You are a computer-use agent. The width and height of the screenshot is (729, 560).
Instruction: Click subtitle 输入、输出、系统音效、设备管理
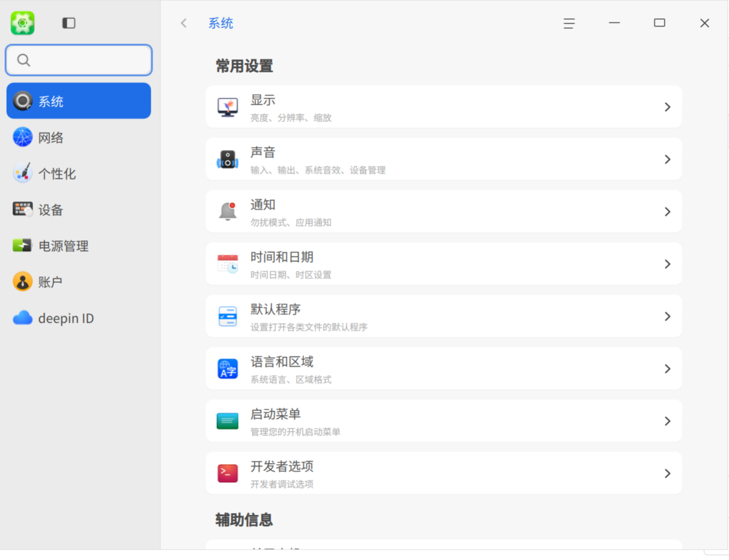click(318, 170)
